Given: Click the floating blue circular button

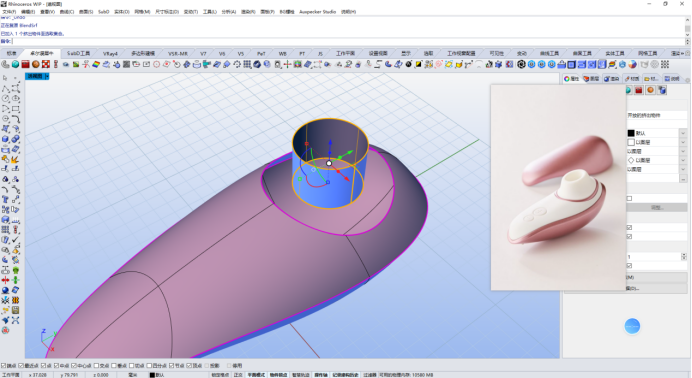Looking at the screenshot, I should click(632, 326).
